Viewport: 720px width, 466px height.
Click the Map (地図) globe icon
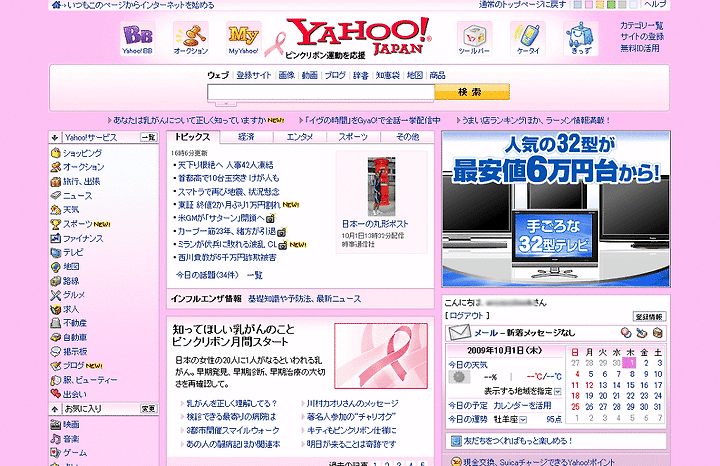click(56, 267)
